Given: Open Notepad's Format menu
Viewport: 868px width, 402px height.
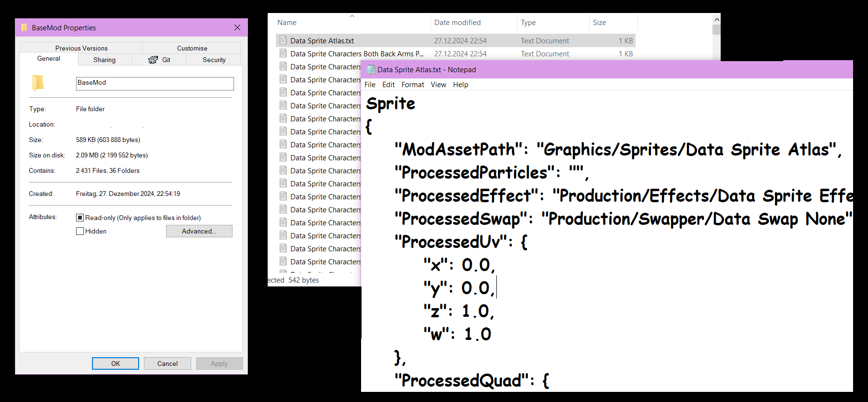Looking at the screenshot, I should pos(413,85).
